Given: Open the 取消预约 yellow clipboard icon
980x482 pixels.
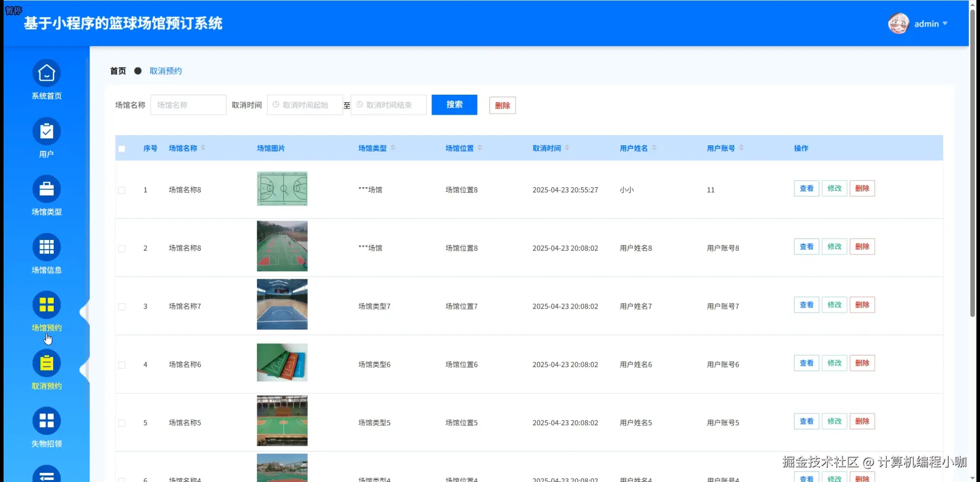Looking at the screenshot, I should (47, 363).
